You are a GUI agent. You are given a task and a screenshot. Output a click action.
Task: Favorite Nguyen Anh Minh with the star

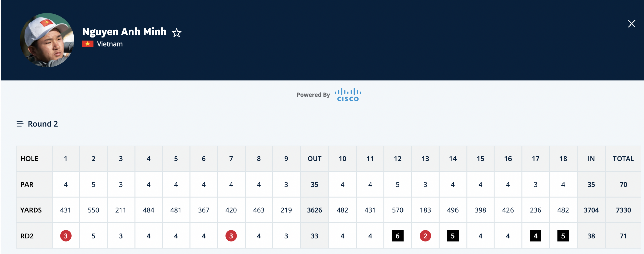click(177, 33)
